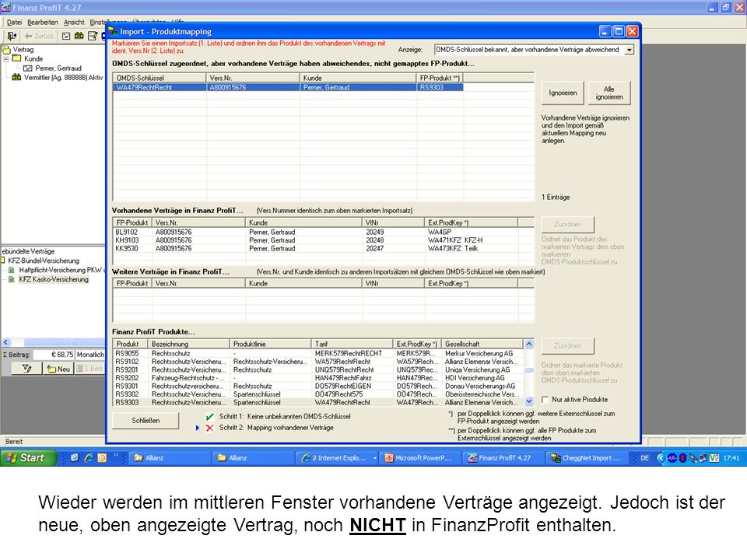Switch to CheggNet Import taskbar button
Screen dimensions: 747x560
[x=587, y=458]
